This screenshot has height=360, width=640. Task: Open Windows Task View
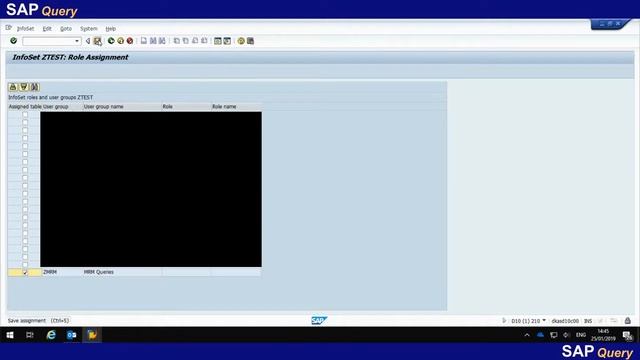point(30,335)
